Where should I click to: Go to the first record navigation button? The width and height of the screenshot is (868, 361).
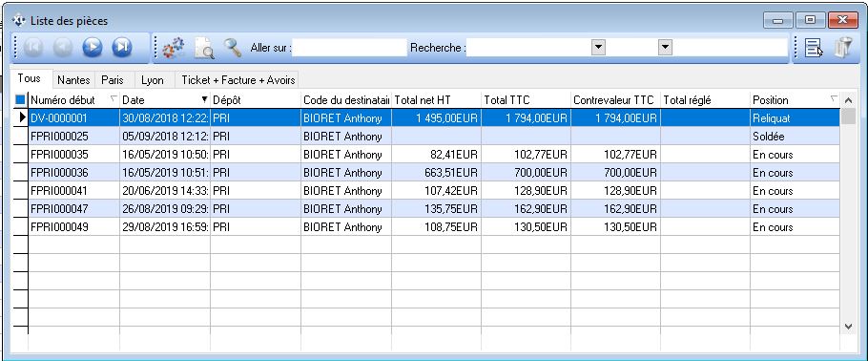pos(33,48)
